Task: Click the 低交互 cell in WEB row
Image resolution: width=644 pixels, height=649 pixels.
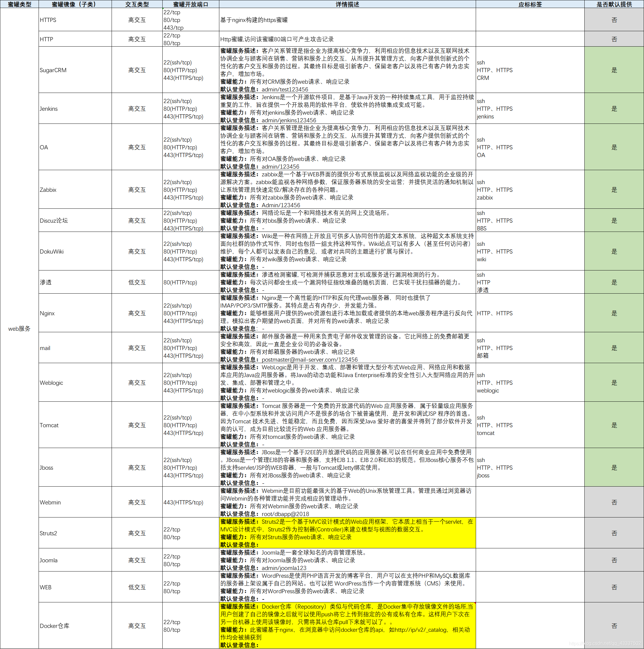Action: pos(137,587)
